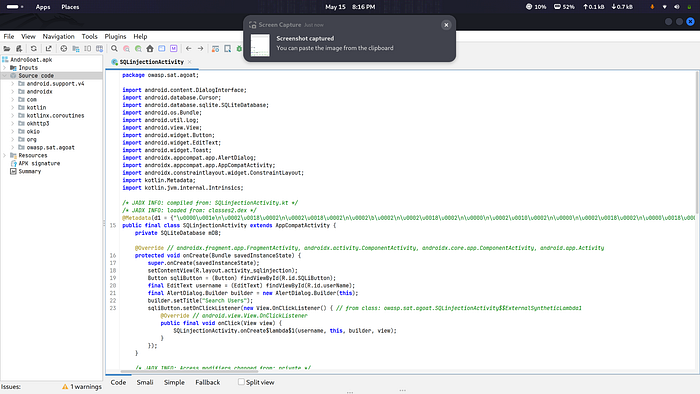Click the vertical scrollbar of code editor
This screenshot has width=700, height=394.
point(697,143)
